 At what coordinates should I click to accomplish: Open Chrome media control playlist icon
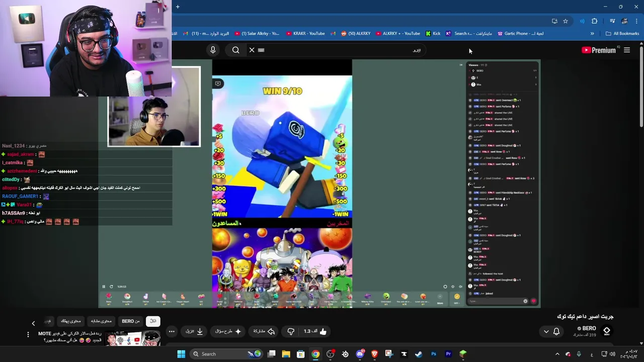click(612, 21)
